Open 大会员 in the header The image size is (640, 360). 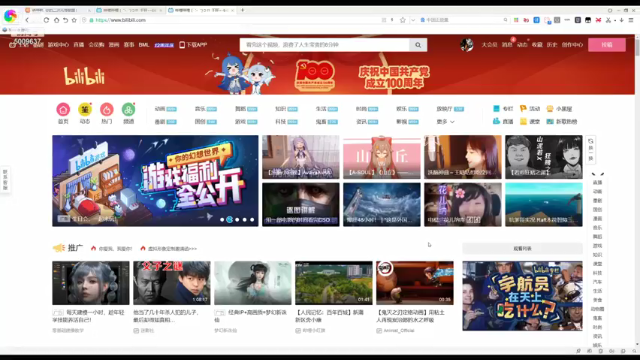pos(489,45)
